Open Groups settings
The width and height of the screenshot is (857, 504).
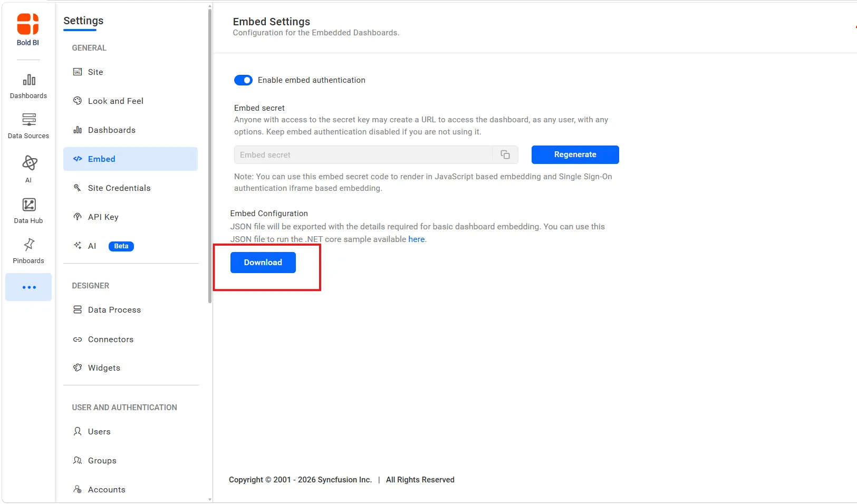coord(130,460)
